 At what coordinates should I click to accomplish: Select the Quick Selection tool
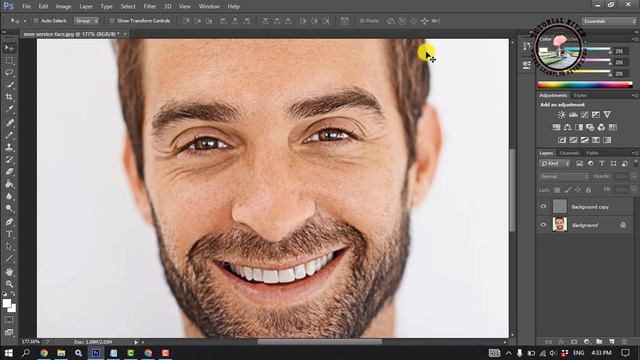tap(9, 85)
